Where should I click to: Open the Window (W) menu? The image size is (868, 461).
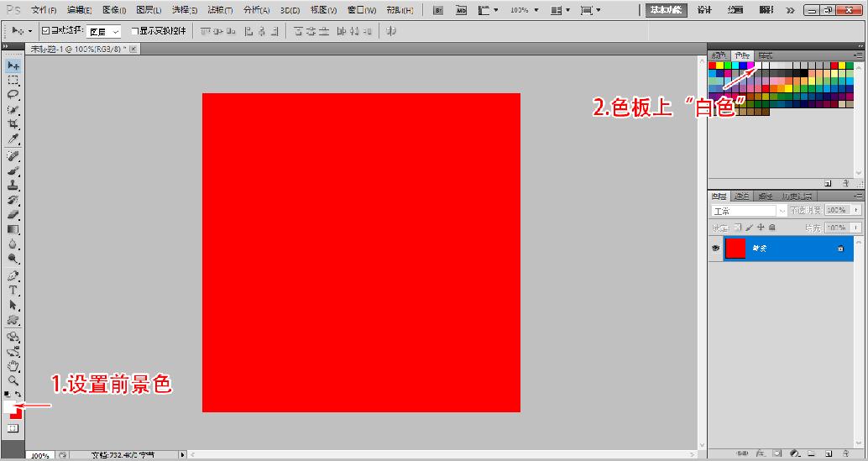click(x=362, y=10)
